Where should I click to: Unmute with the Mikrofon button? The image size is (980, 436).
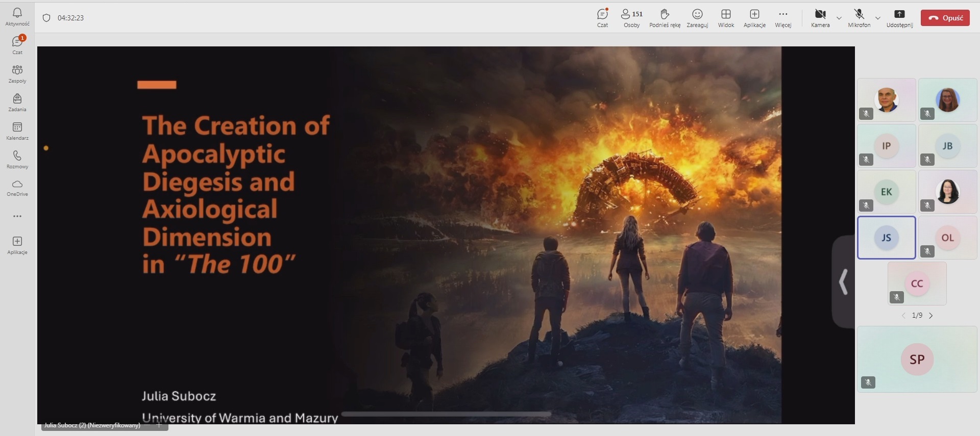[859, 18]
